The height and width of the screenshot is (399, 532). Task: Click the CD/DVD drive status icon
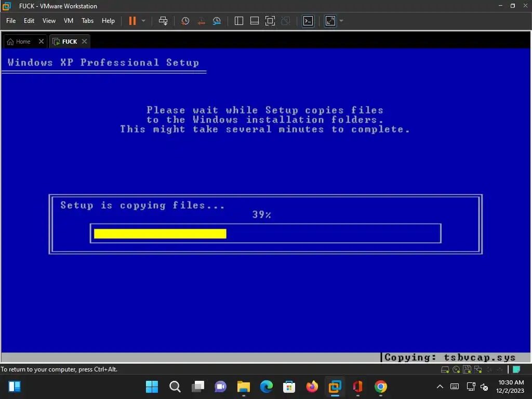coord(456,369)
